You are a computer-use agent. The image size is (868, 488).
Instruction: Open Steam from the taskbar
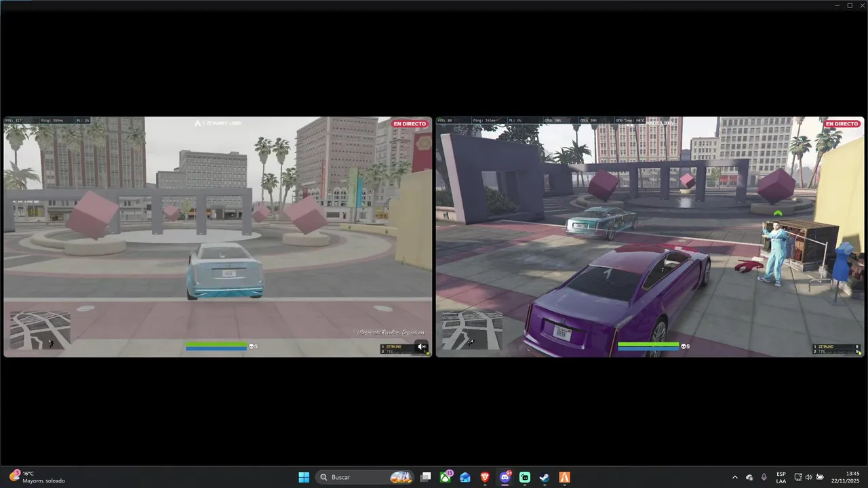(545, 477)
